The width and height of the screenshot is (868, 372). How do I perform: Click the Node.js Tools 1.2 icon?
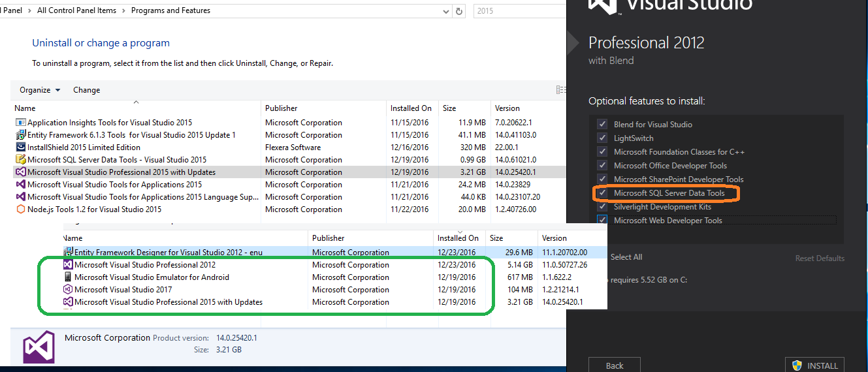point(20,209)
